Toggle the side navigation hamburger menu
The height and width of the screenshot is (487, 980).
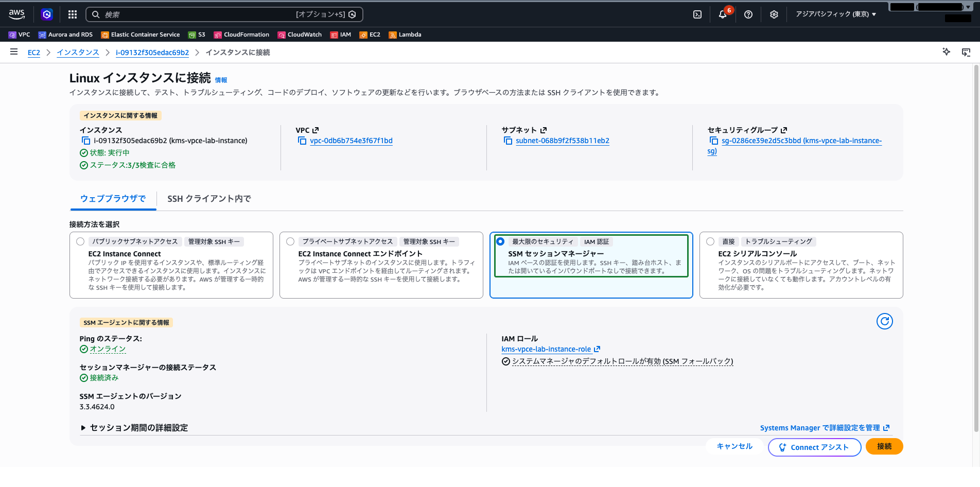pos(14,52)
